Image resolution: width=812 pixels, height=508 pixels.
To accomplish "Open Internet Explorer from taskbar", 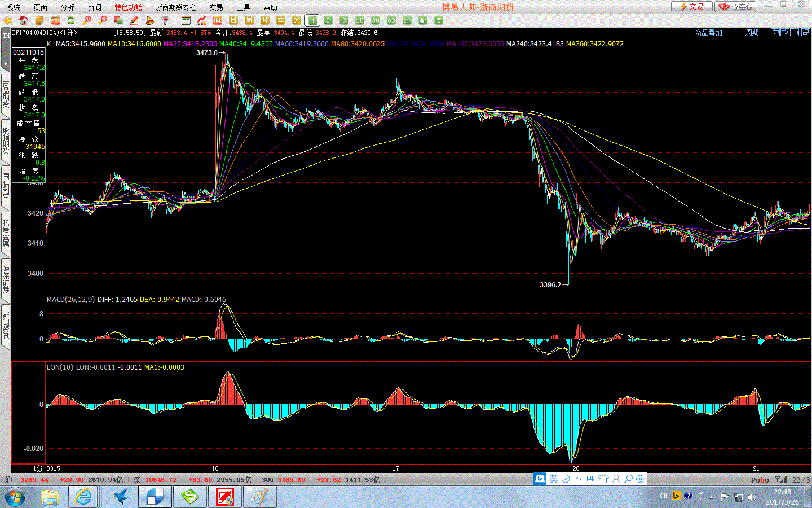I will [x=83, y=497].
